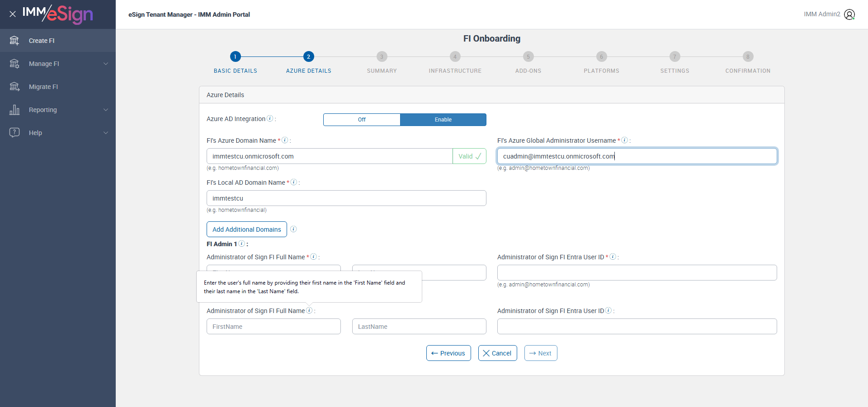Select Enable for Azure AD Integration
The image size is (868, 407).
click(443, 120)
